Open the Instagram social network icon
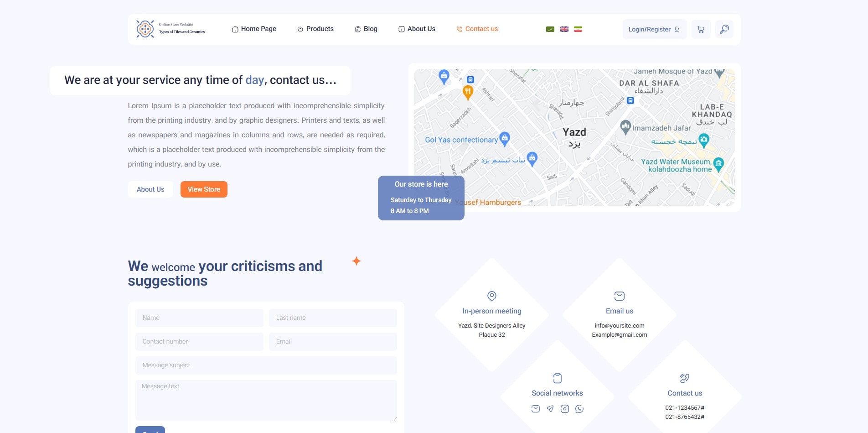Viewport: 868px width, 433px height. pyautogui.click(x=564, y=409)
